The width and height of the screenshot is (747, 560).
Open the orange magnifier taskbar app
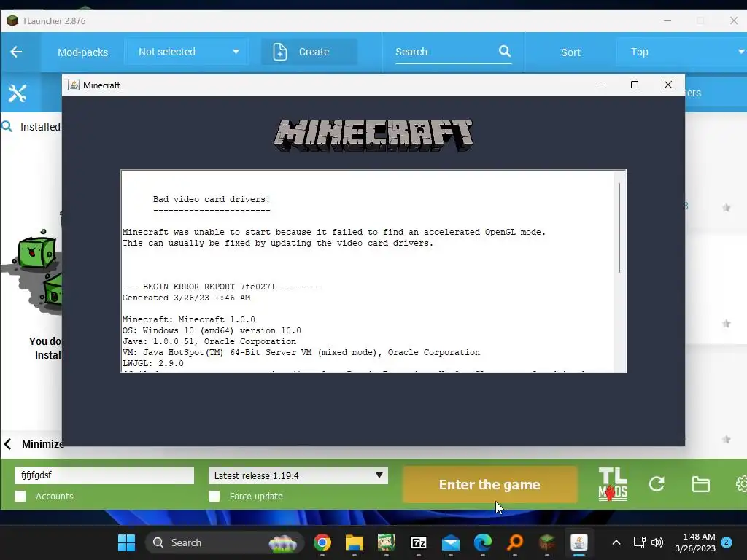click(515, 542)
